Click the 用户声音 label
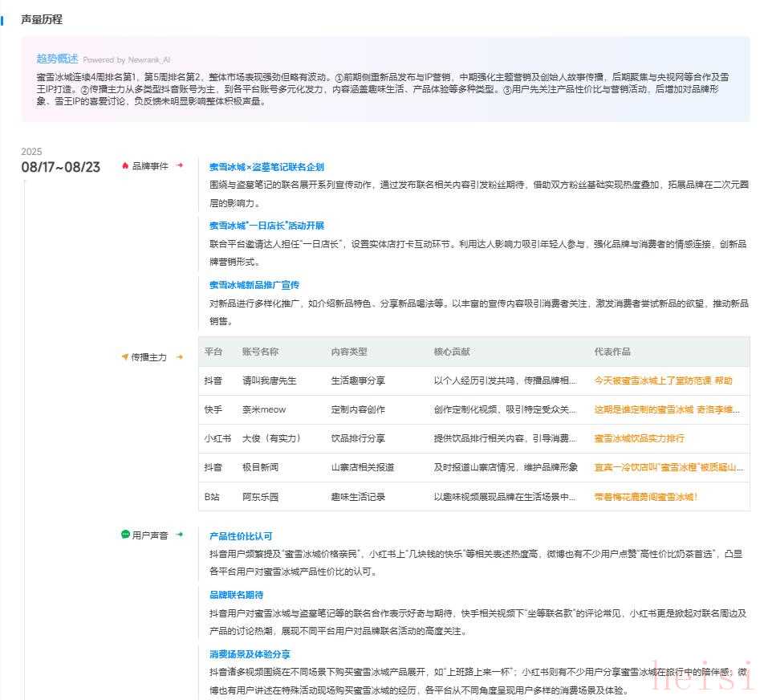Image resolution: width=768 pixels, height=700 pixels. [150, 535]
